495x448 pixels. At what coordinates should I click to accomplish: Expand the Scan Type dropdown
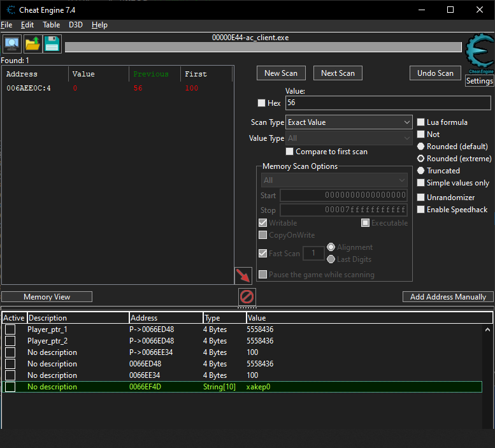(x=348, y=122)
